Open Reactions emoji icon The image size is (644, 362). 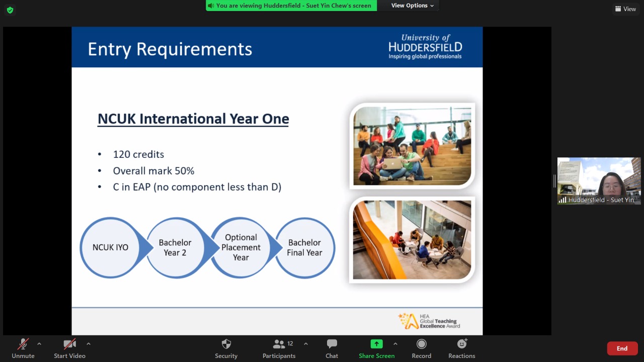pos(461,344)
